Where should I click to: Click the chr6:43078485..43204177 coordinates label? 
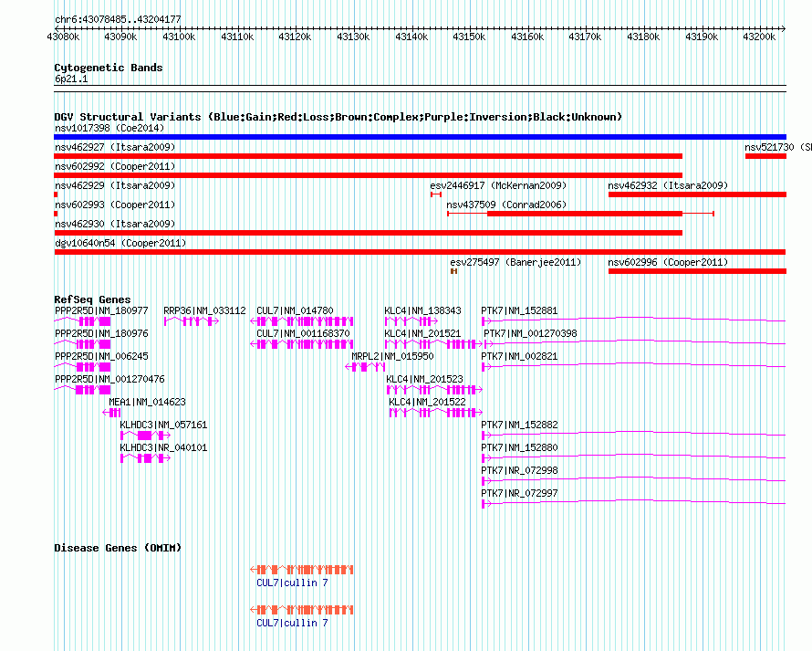[x=118, y=19]
